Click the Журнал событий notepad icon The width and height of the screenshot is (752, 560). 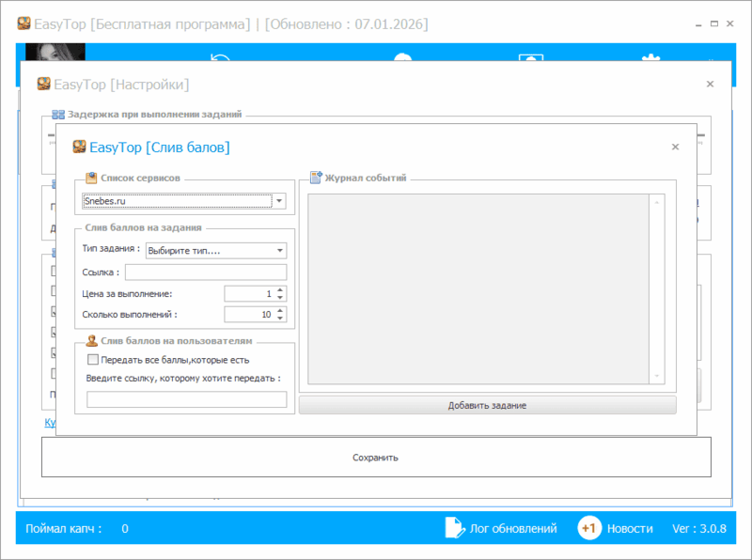tap(316, 177)
